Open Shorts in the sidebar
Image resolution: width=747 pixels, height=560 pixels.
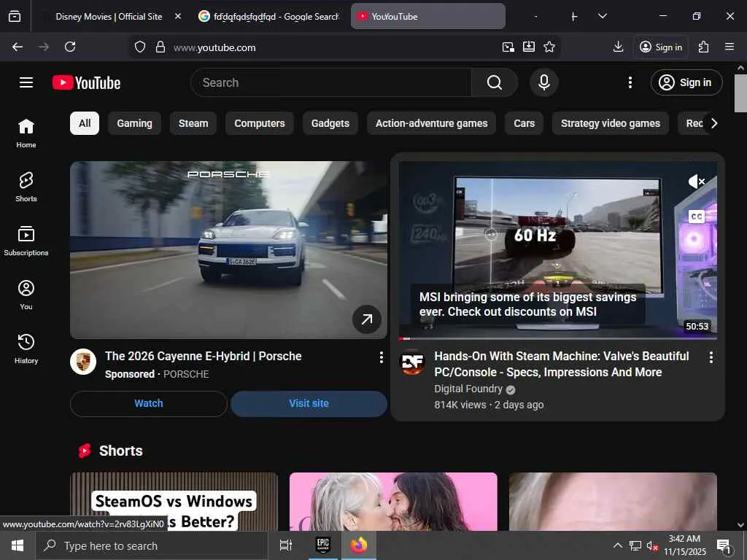[x=26, y=187]
